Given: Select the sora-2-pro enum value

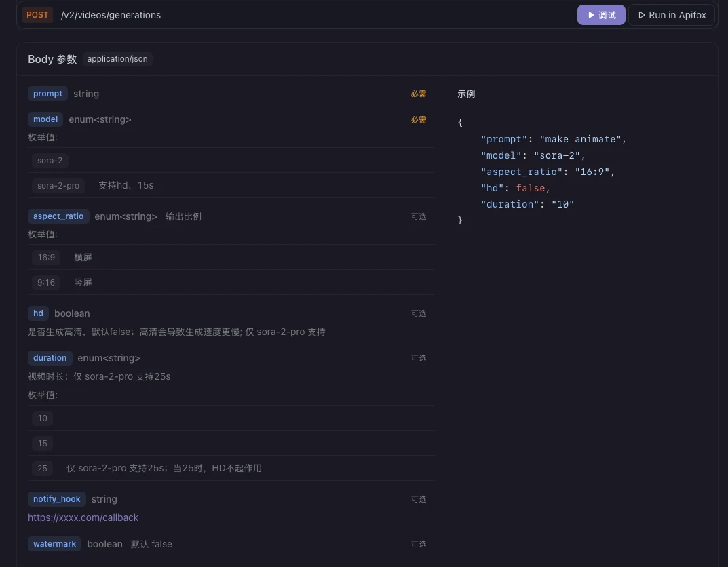Looking at the screenshot, I should 58,186.
